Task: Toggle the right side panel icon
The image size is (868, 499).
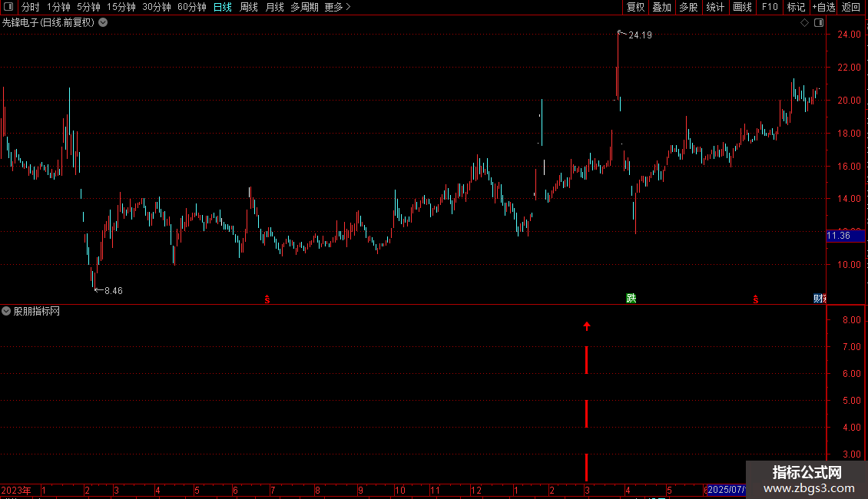Action: click(x=819, y=23)
